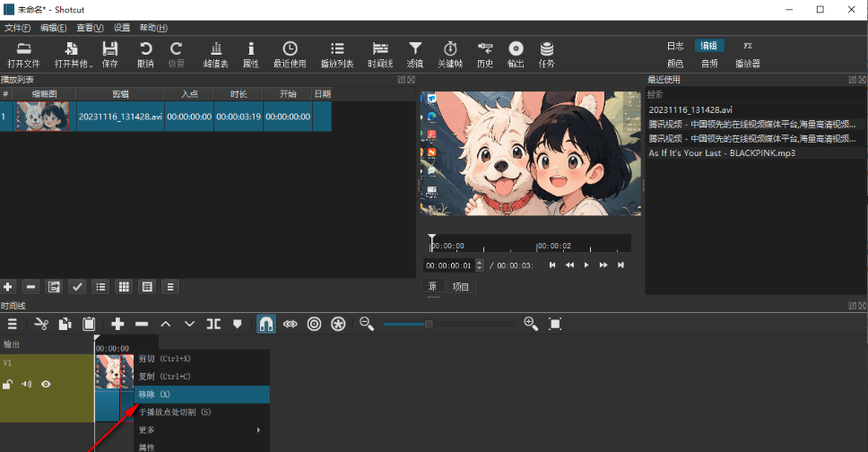This screenshot has width=868, height=452.
Task: Switch to the 项目 (Project) tab
Action: point(461,287)
